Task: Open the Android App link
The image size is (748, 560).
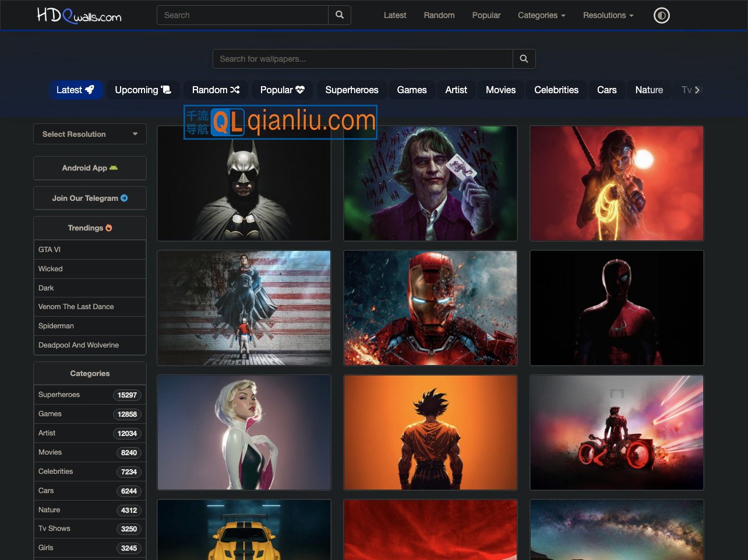Action: [x=90, y=168]
